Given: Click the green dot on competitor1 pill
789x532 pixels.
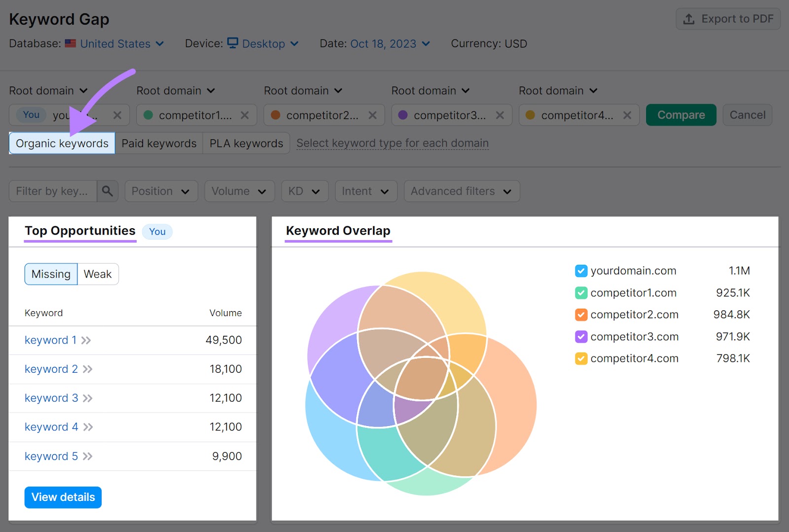Looking at the screenshot, I should (148, 115).
